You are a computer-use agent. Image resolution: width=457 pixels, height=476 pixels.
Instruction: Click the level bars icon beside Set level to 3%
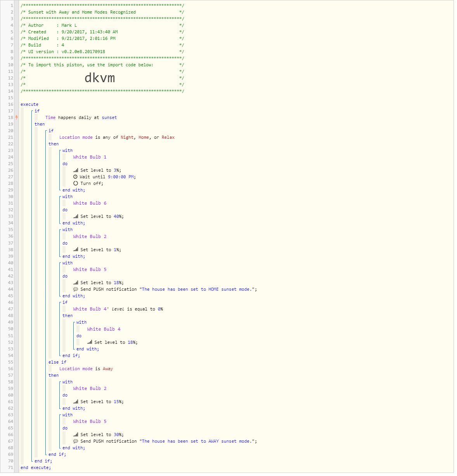[76, 170]
